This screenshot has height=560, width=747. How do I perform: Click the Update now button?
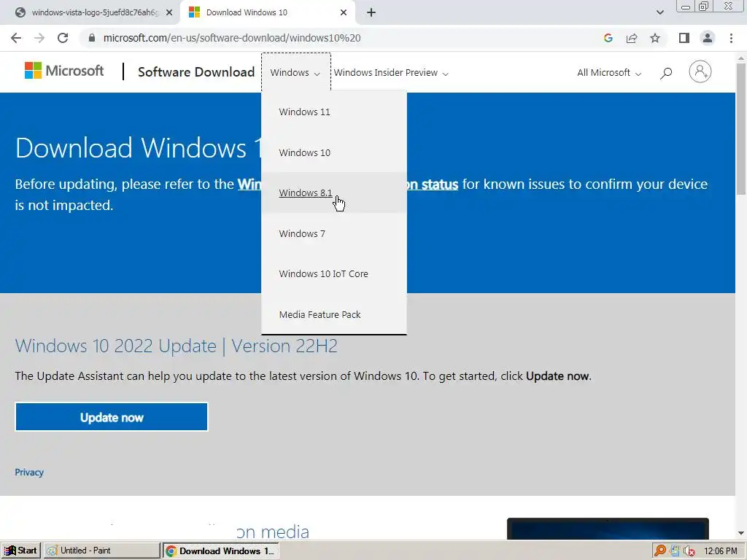tap(112, 417)
